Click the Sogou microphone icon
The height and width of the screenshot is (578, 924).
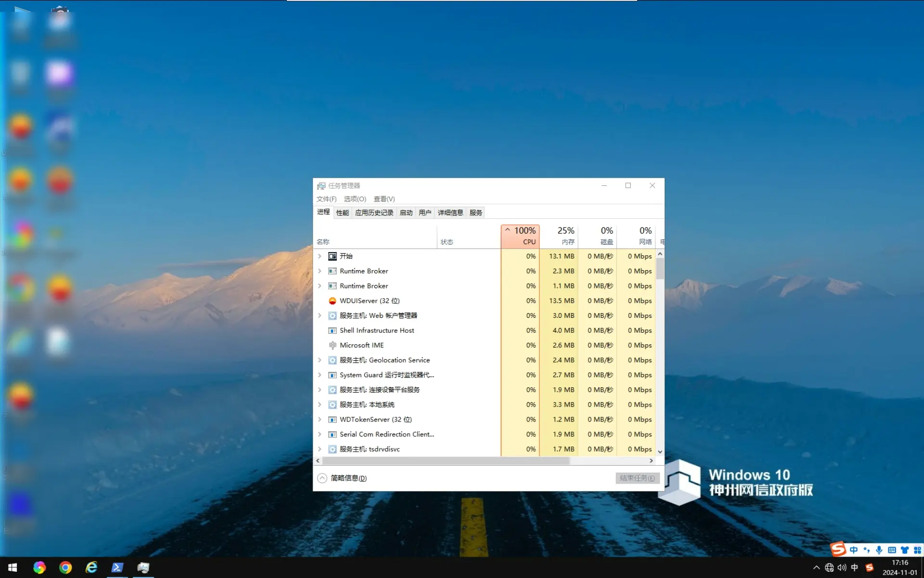coord(879,550)
